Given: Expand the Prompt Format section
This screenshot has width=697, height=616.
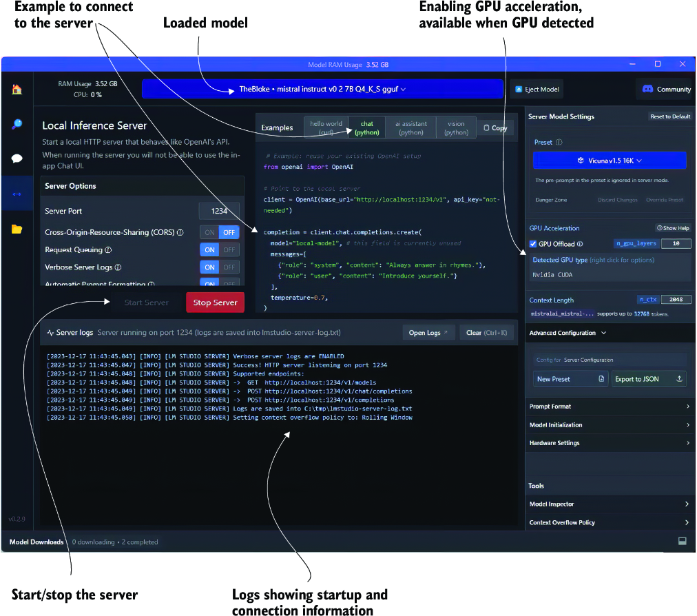Looking at the screenshot, I should pyautogui.click(x=610, y=407).
